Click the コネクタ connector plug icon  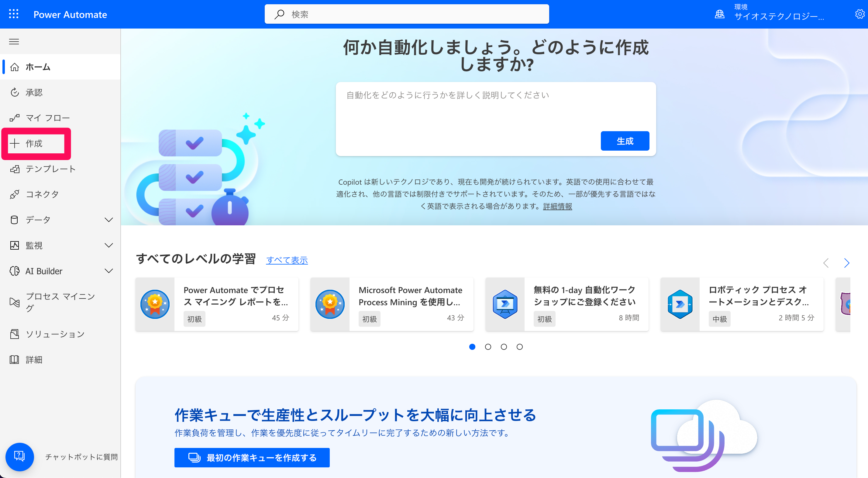pyautogui.click(x=15, y=194)
